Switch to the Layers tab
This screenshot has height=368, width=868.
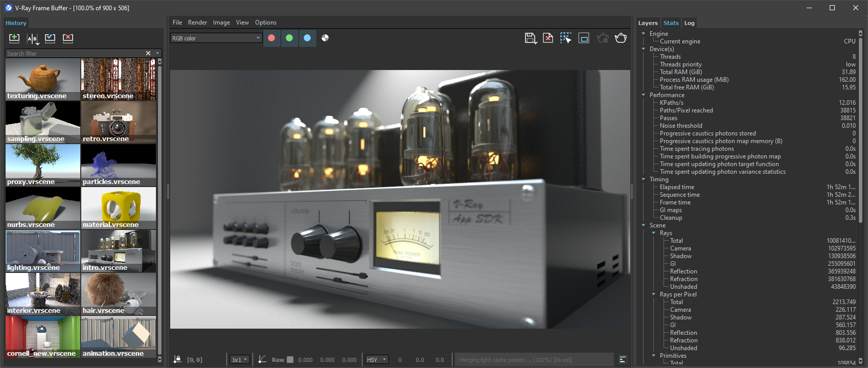(648, 23)
